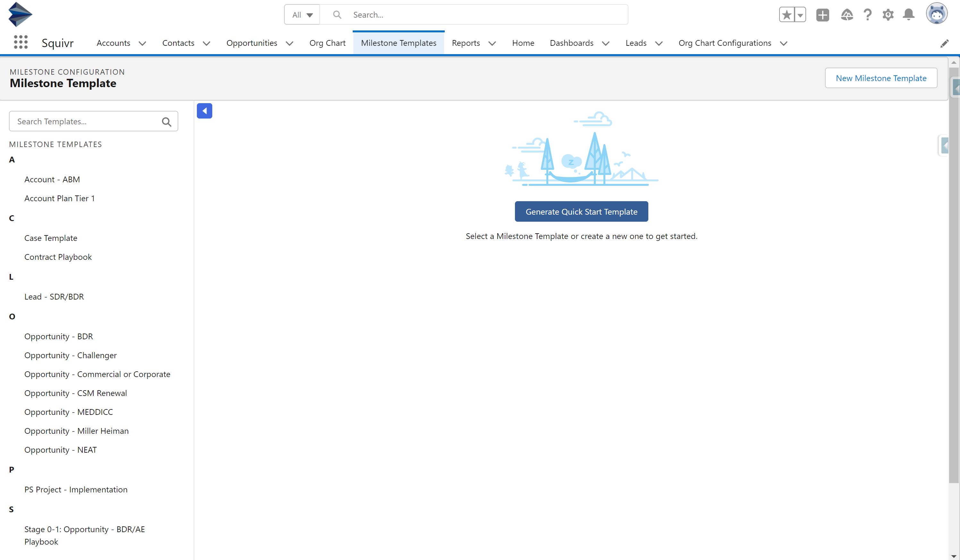Screen dimensions: 960x560
Task: Open the Dashboards tab
Action: click(571, 43)
